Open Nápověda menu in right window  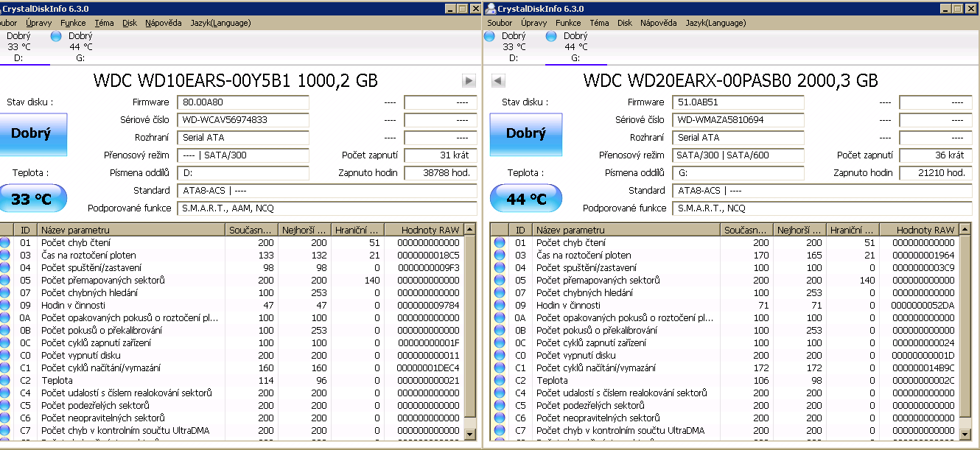point(658,23)
